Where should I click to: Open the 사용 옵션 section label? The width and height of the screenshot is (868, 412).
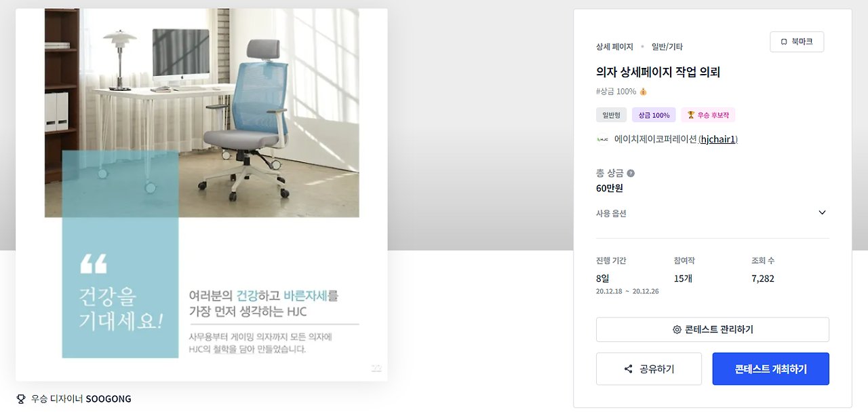(x=611, y=213)
